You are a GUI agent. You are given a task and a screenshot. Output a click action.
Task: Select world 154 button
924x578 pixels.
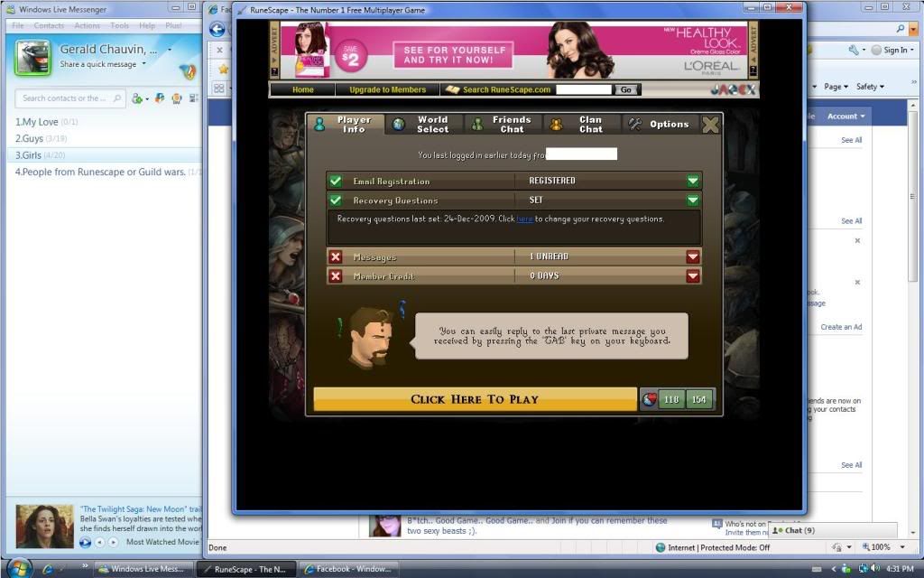tap(699, 400)
